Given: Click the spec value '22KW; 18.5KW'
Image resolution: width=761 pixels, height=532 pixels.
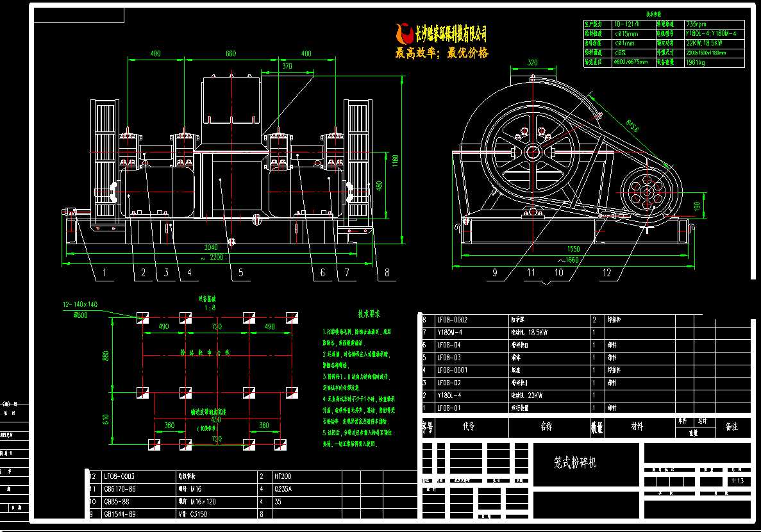Looking at the screenshot, I should point(704,43).
